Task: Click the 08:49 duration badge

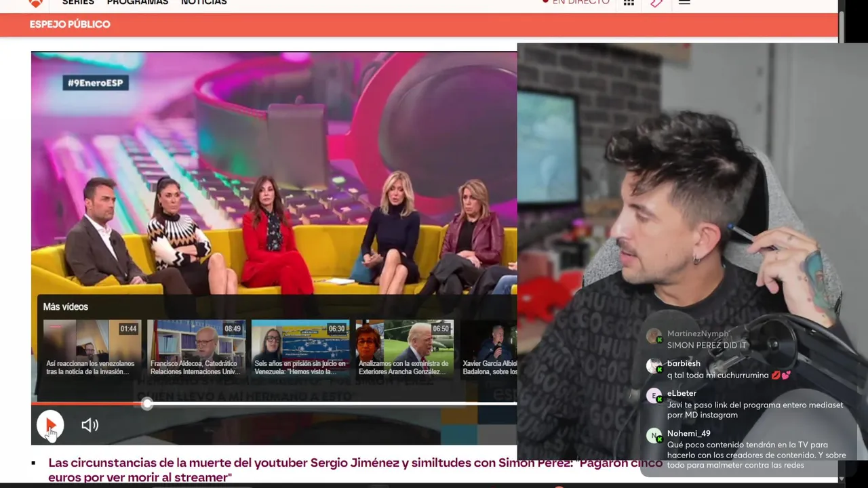Action: [x=233, y=329]
